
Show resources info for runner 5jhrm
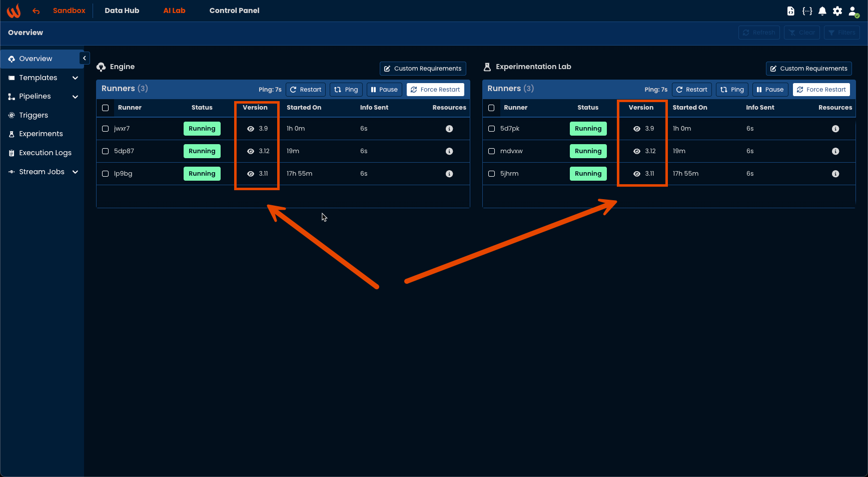point(835,174)
